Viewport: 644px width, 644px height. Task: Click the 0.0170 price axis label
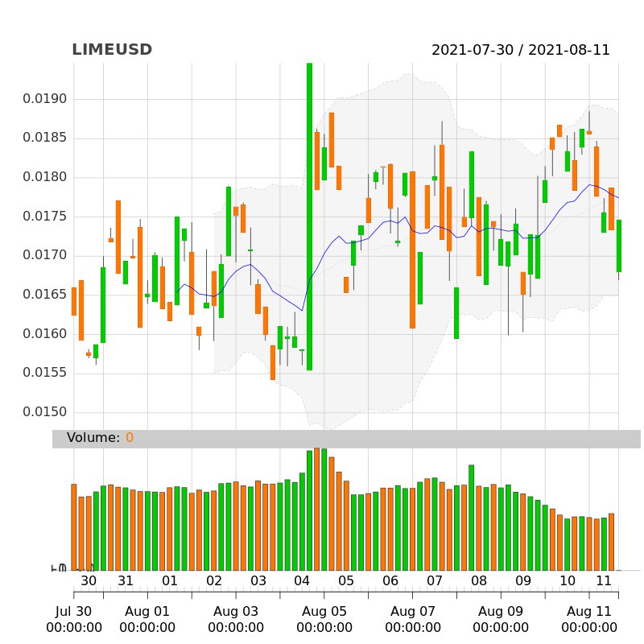[44, 255]
